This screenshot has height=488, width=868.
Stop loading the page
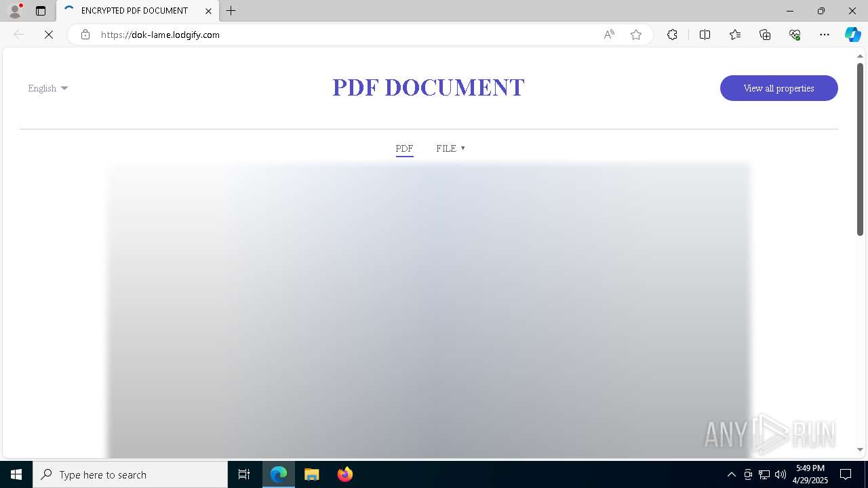tap(49, 35)
